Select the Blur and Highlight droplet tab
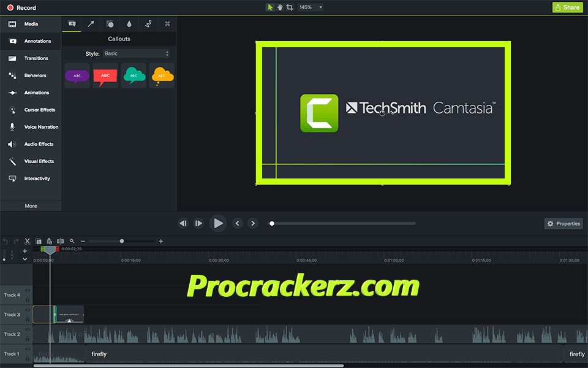Screen dimensions: 588x368 pos(129,24)
